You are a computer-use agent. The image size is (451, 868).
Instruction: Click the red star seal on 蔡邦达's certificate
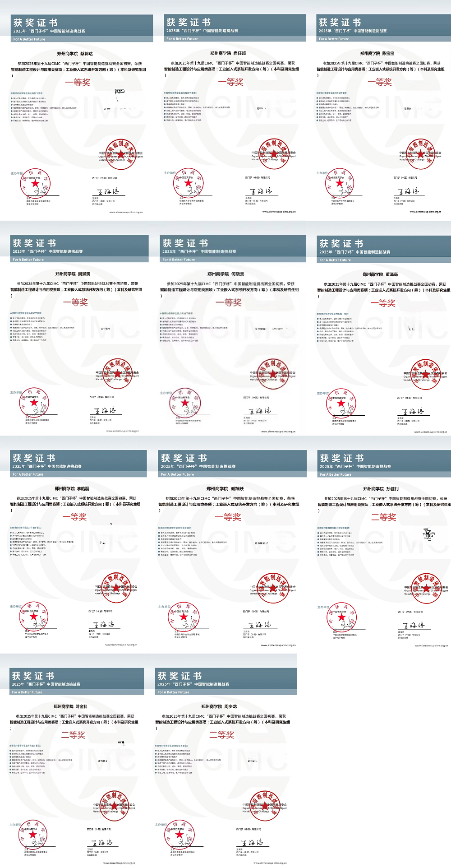35,184
